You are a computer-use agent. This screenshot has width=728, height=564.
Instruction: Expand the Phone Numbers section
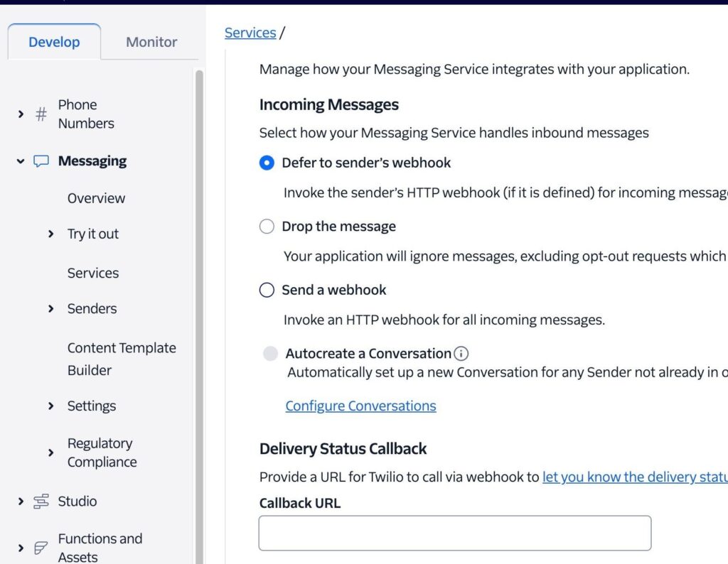(x=21, y=114)
